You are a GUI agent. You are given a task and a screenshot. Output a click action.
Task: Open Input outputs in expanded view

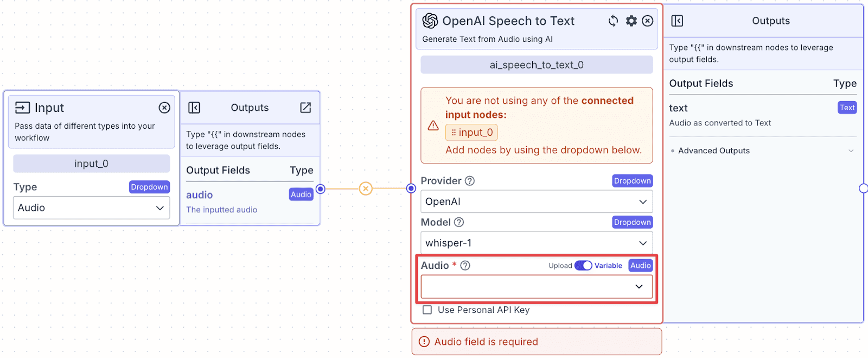tap(306, 108)
